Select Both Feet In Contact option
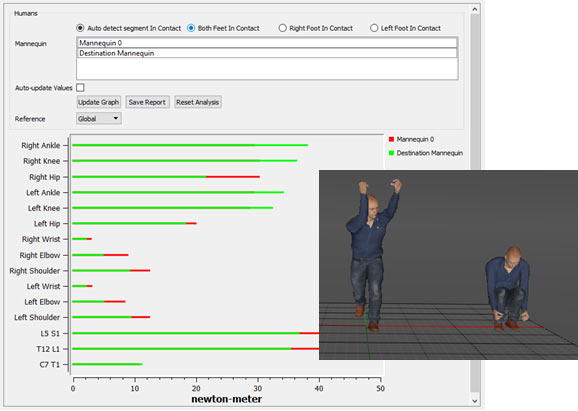 click(191, 28)
